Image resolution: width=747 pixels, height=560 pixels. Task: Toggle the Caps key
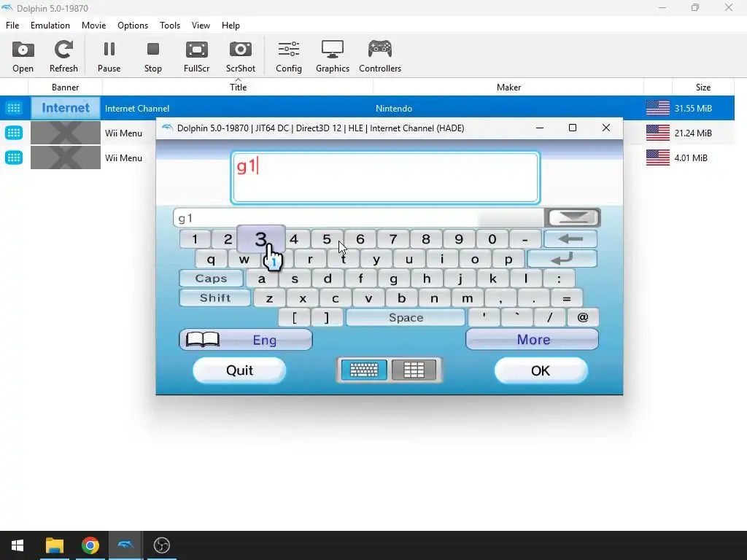[x=211, y=278]
